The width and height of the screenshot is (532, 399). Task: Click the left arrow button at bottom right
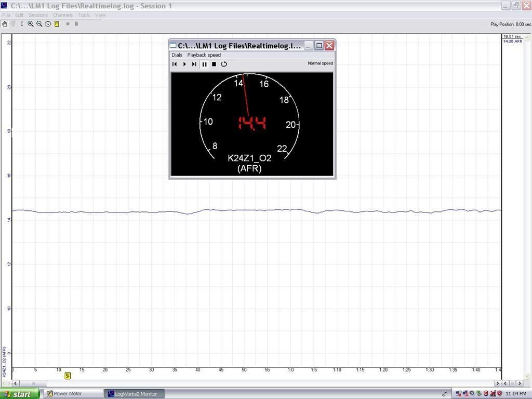pyautogui.click(x=505, y=383)
